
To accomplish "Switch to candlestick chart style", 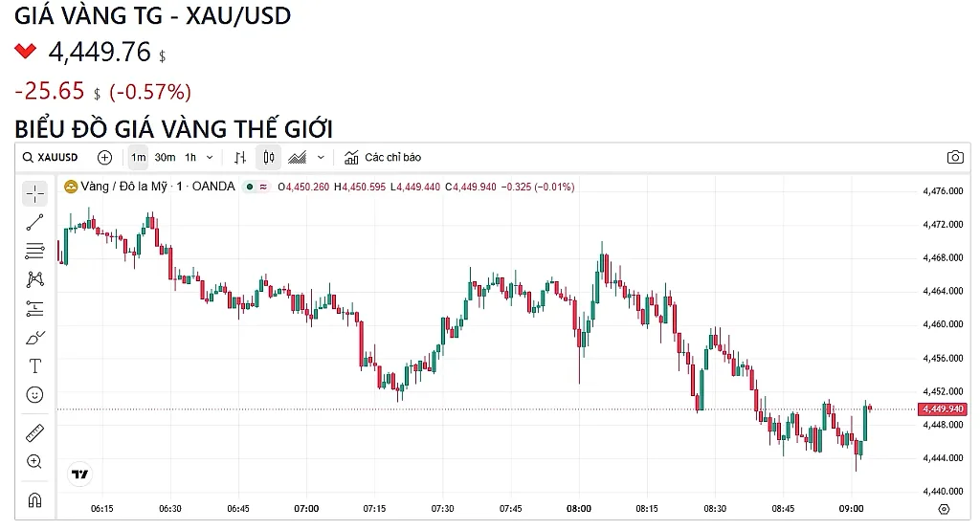I will (269, 158).
